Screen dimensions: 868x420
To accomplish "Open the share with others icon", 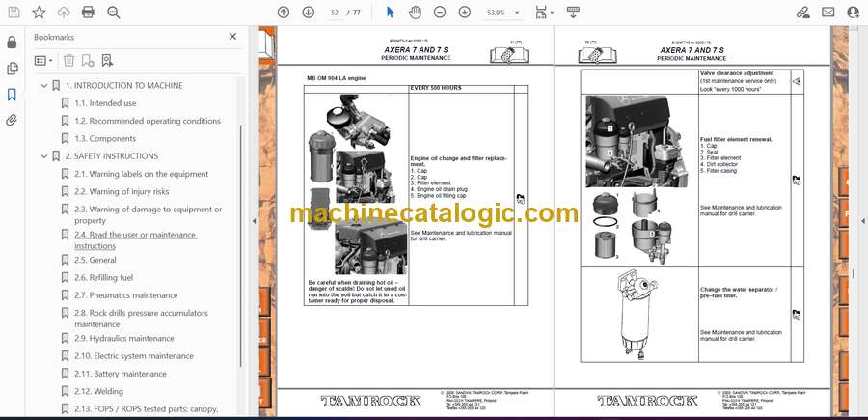I will pos(854,13).
